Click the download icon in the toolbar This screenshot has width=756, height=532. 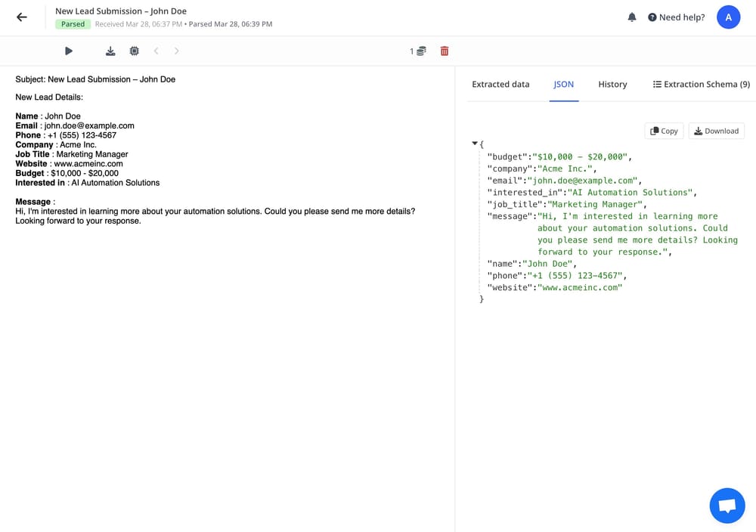110,51
